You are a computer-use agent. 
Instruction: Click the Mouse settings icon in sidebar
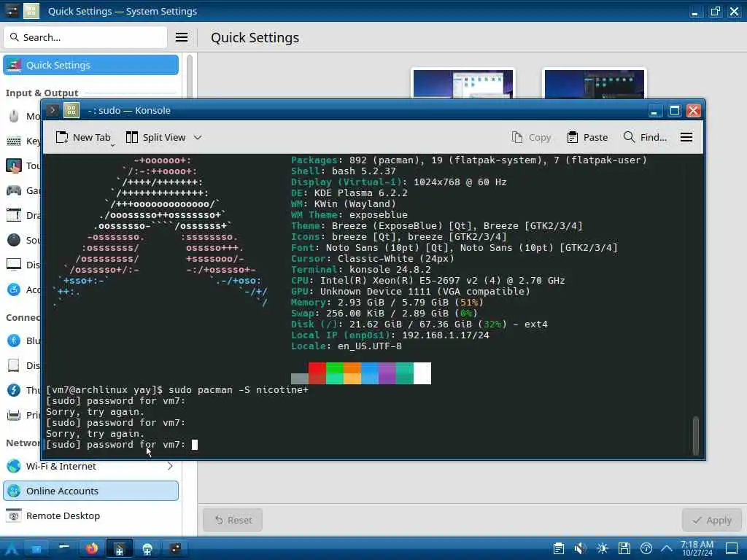point(14,116)
